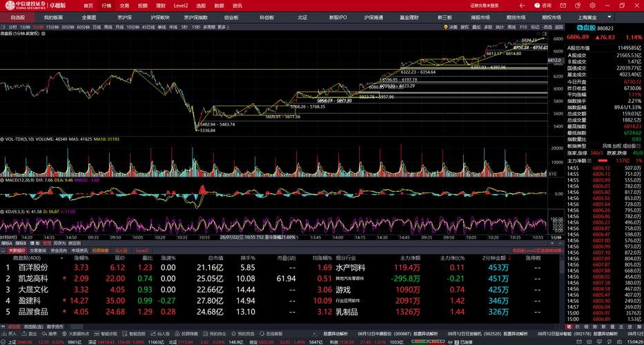The image size is (644, 345).
Task: Open the 选股 menu
Action: coord(201,6)
